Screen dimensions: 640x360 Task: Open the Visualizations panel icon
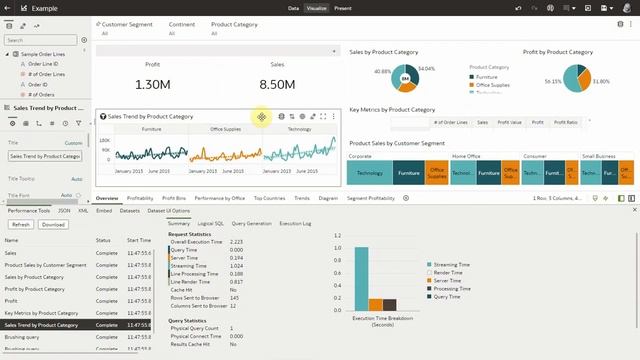point(23,26)
